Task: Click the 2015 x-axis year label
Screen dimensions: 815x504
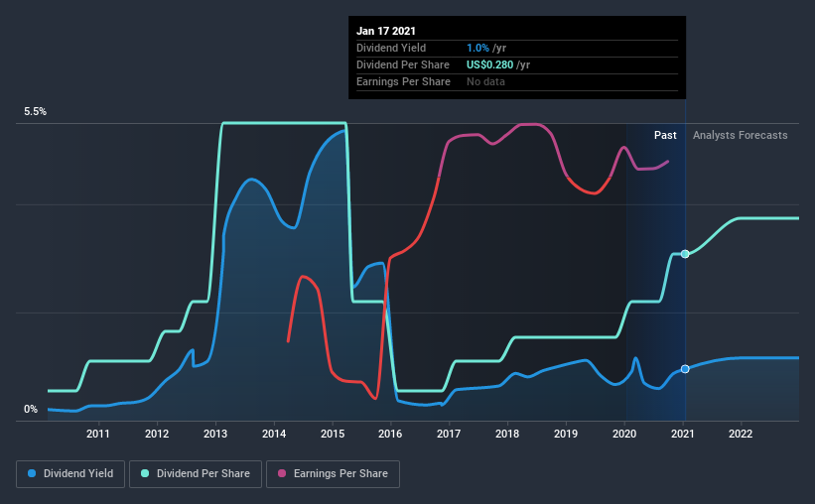Action: point(333,434)
